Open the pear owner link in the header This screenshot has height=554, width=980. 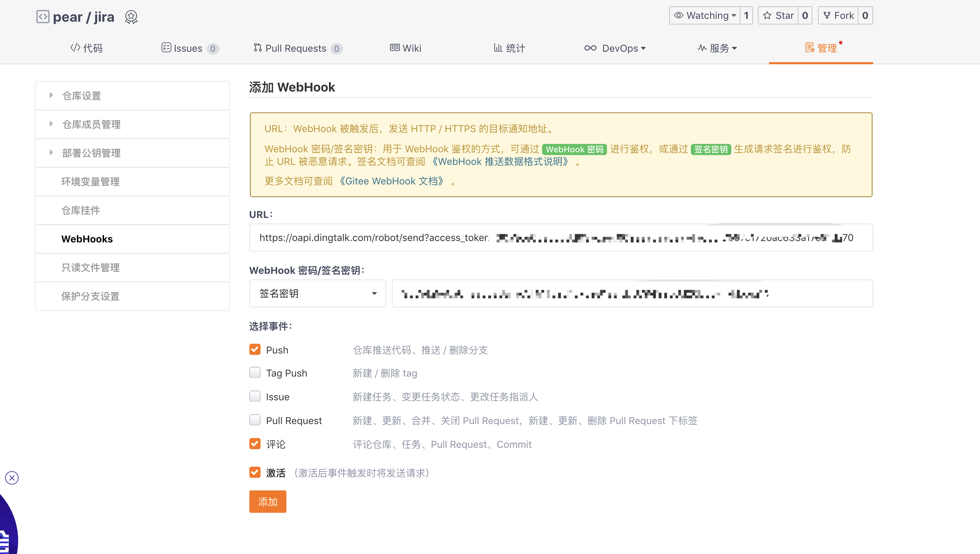click(68, 17)
